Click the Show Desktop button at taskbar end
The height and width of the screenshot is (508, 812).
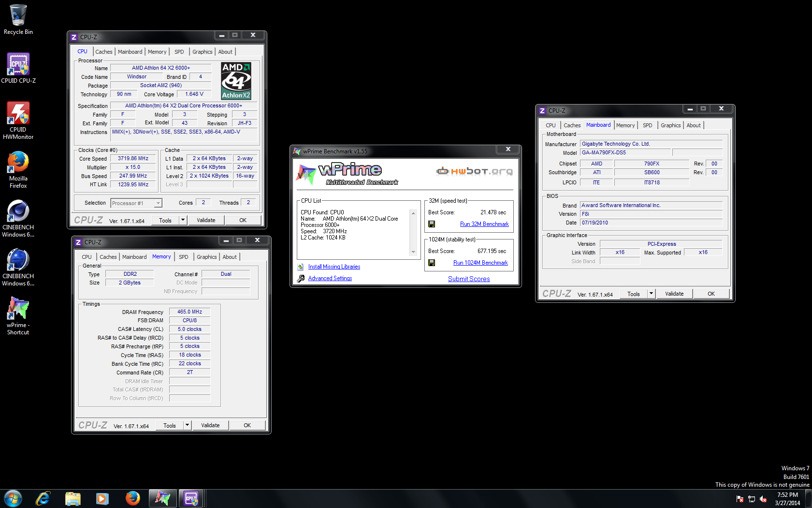(x=809, y=499)
